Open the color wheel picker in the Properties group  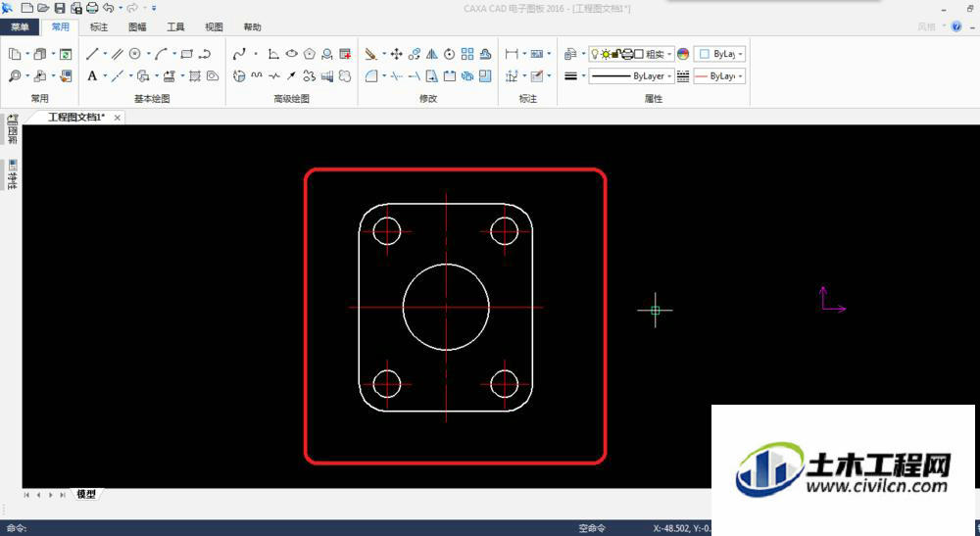[683, 54]
